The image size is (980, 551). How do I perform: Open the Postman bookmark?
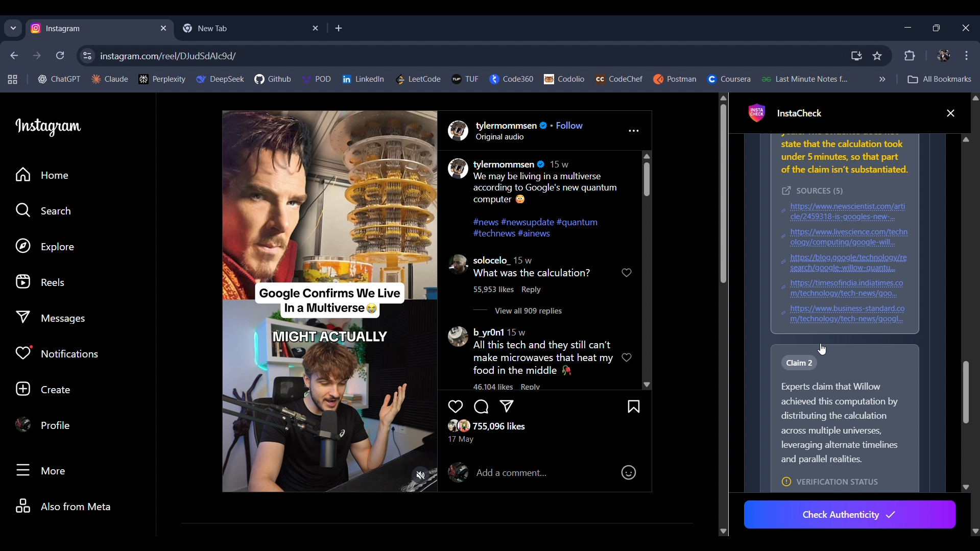pos(675,79)
